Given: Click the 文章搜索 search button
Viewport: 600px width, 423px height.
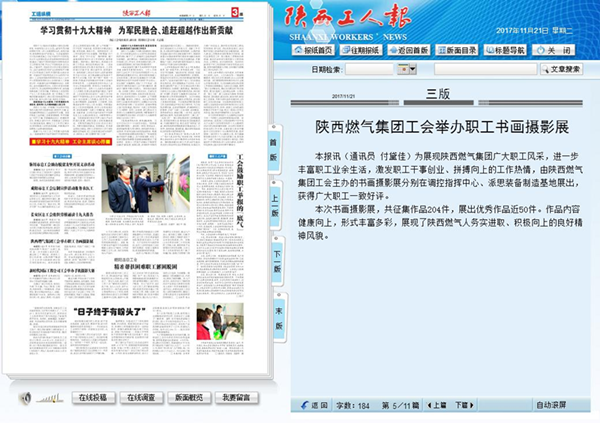Looking at the screenshot, I should tap(561, 69).
